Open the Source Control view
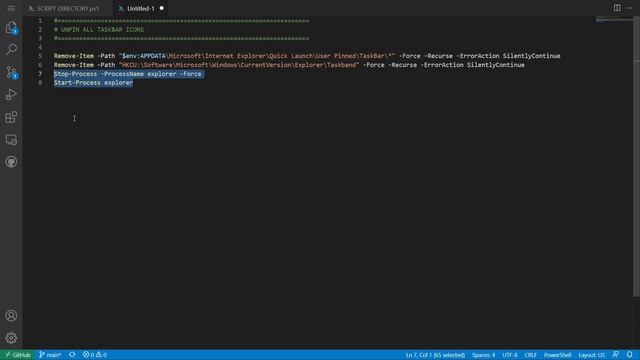Image resolution: width=640 pixels, height=360 pixels. pos(11,72)
